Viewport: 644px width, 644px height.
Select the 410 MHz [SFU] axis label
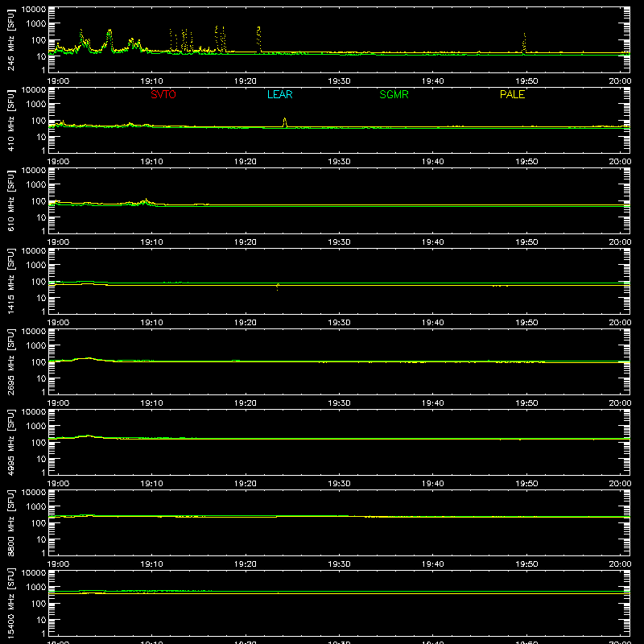(10, 120)
